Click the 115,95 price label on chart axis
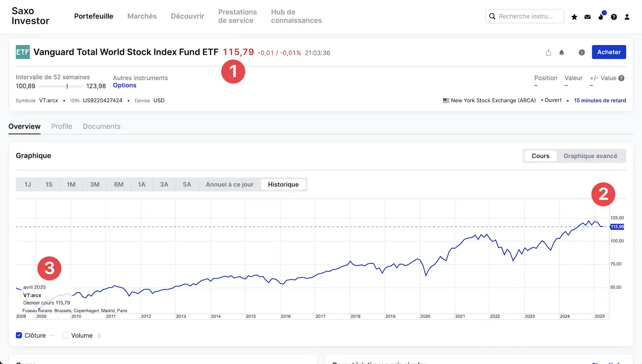Image resolution: width=642 pixels, height=364 pixels. click(x=617, y=227)
